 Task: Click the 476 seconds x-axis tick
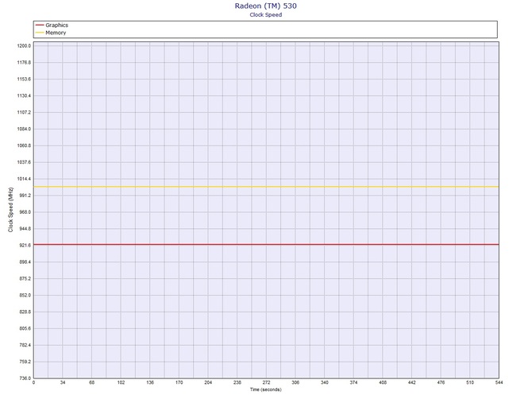click(x=441, y=382)
